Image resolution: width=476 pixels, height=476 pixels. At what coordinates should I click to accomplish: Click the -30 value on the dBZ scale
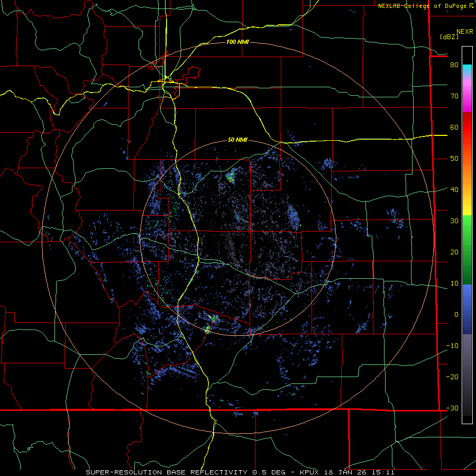click(x=452, y=408)
